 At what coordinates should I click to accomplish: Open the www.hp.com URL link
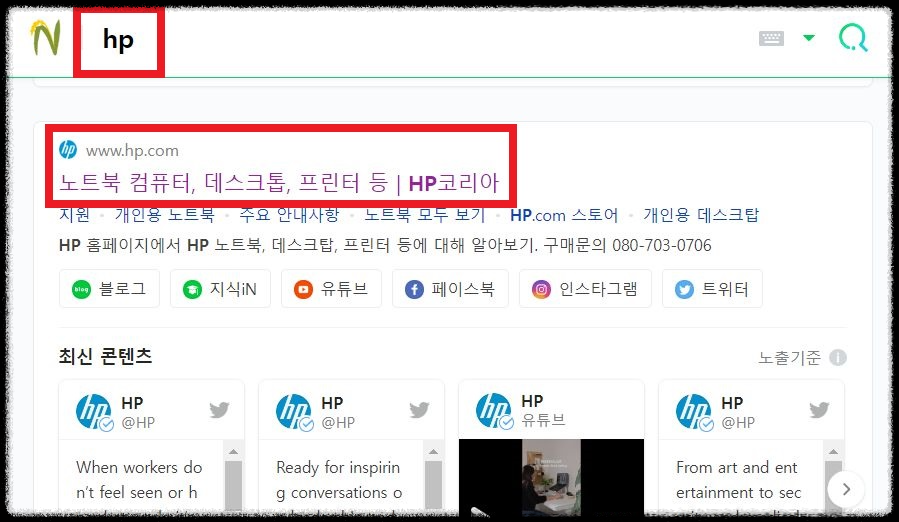coord(132,151)
